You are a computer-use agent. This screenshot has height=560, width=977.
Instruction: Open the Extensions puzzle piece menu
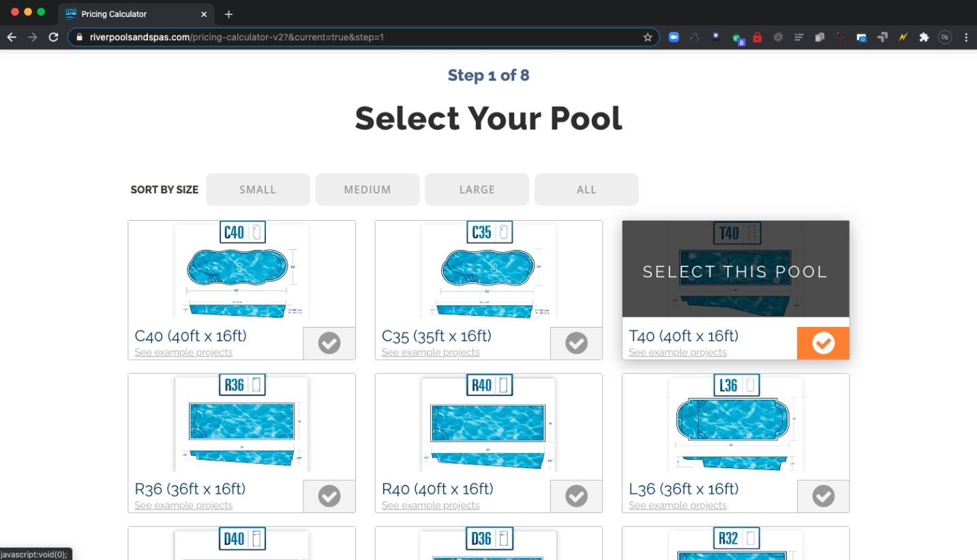(x=924, y=37)
